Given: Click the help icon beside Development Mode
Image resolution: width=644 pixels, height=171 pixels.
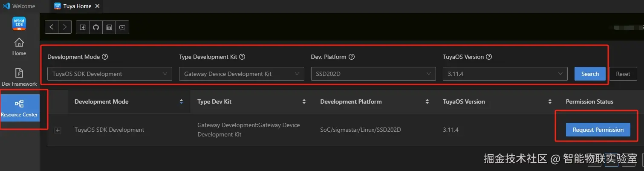Looking at the screenshot, I should click(105, 57).
